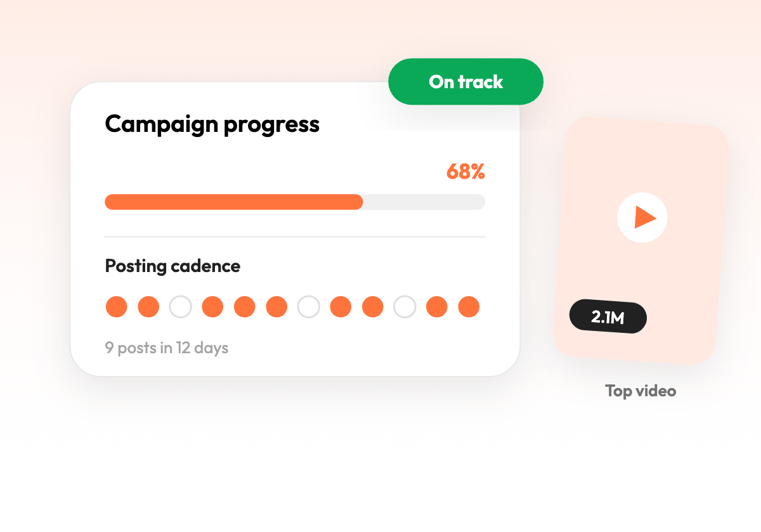Select the fourth posting cadence dot
Image resolution: width=761 pixels, height=532 pixels.
click(x=212, y=307)
